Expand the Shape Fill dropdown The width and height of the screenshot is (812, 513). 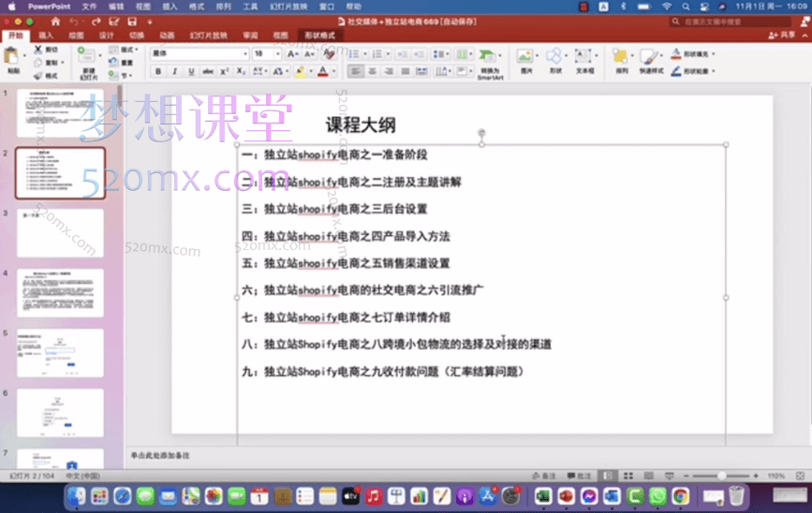click(714, 54)
